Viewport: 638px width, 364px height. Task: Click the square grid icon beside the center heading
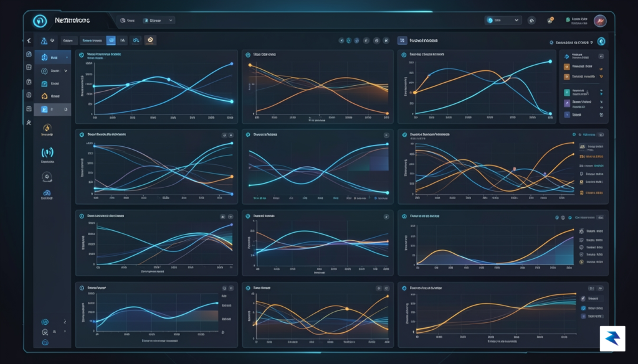point(402,40)
